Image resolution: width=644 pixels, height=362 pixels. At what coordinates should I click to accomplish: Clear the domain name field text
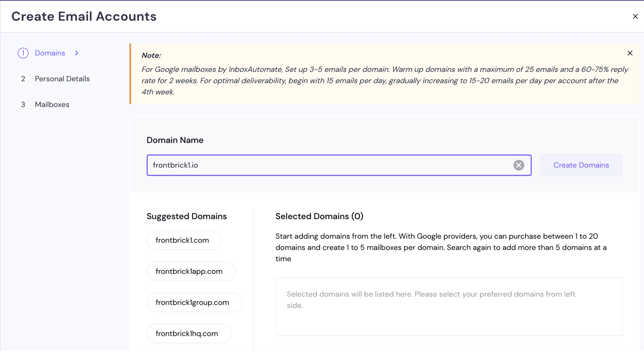coord(519,165)
